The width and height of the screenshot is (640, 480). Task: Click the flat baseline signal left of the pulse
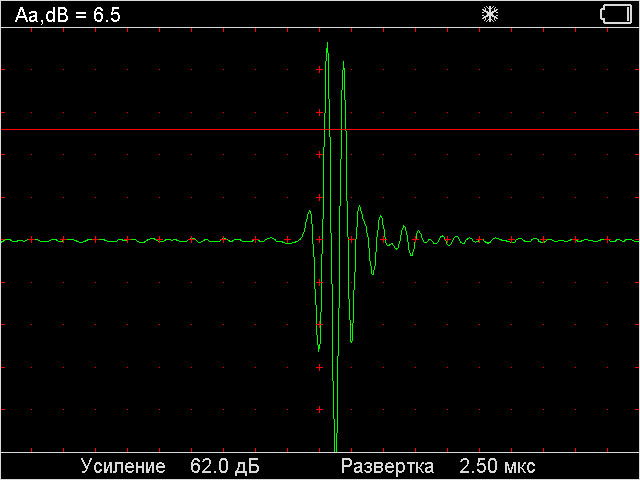pos(150,240)
